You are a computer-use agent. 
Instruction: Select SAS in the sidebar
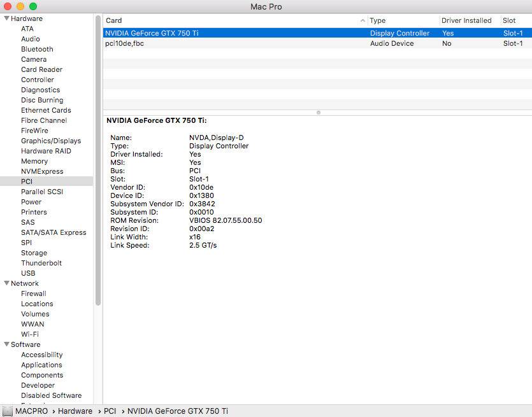click(28, 222)
